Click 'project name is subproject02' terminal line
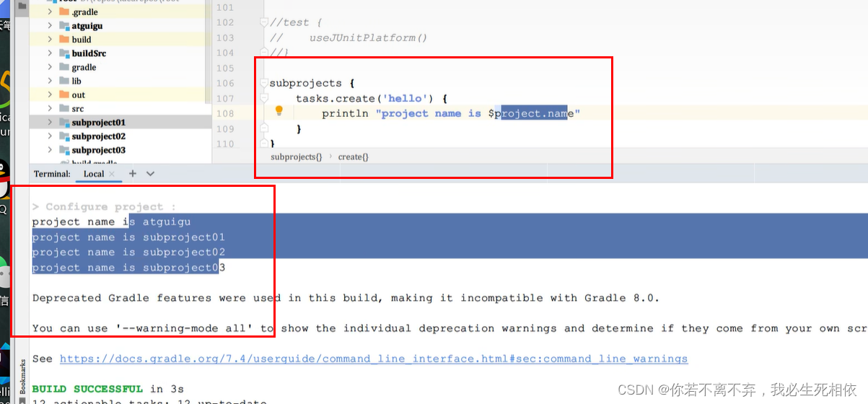The width and height of the screenshot is (868, 404). click(129, 252)
